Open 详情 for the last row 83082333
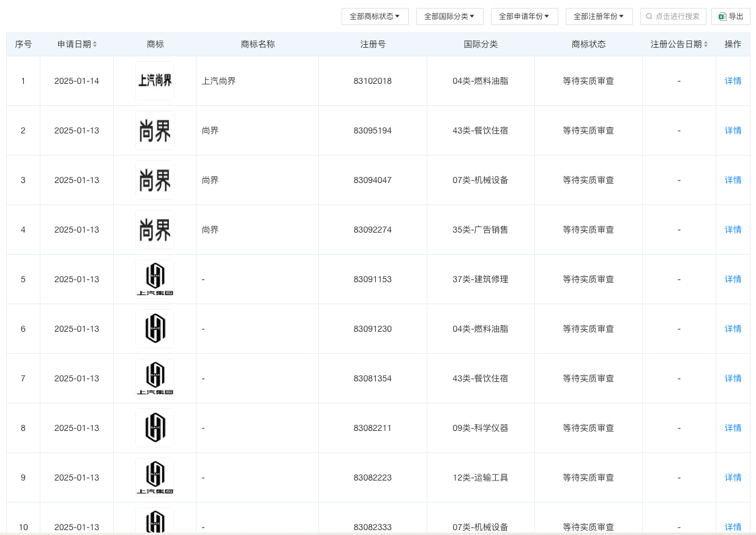 click(x=733, y=527)
